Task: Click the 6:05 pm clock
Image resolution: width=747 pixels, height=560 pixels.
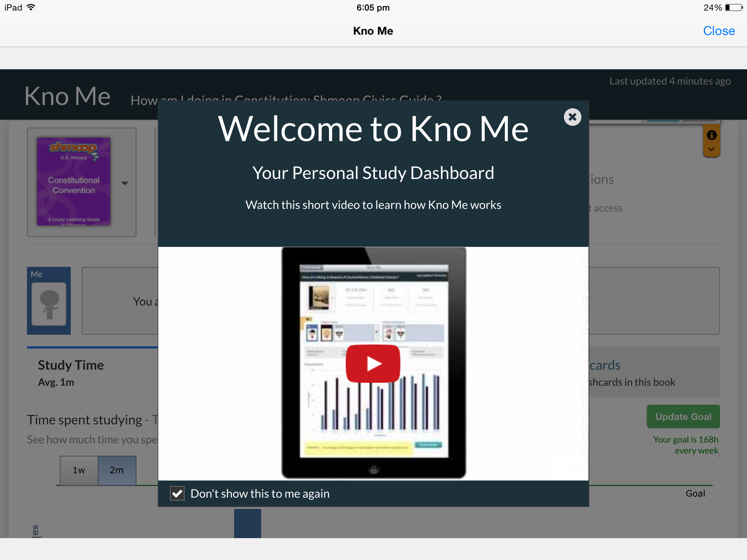Action: (373, 8)
